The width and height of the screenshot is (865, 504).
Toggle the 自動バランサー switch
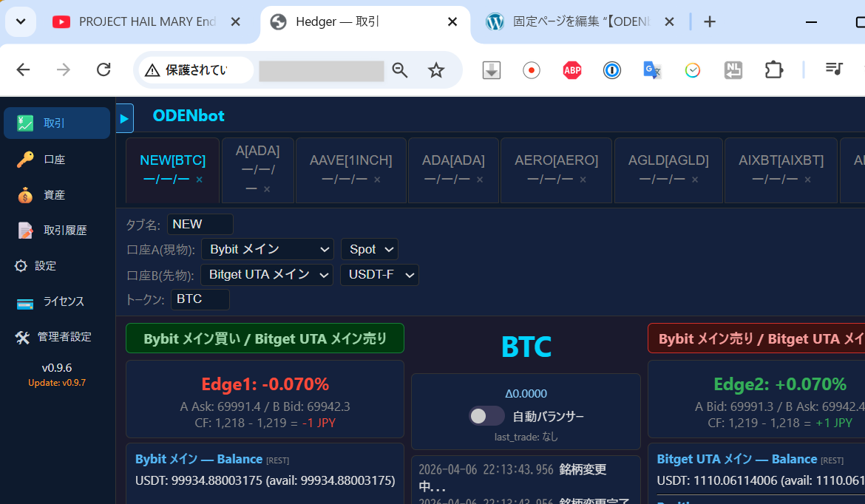(x=486, y=416)
